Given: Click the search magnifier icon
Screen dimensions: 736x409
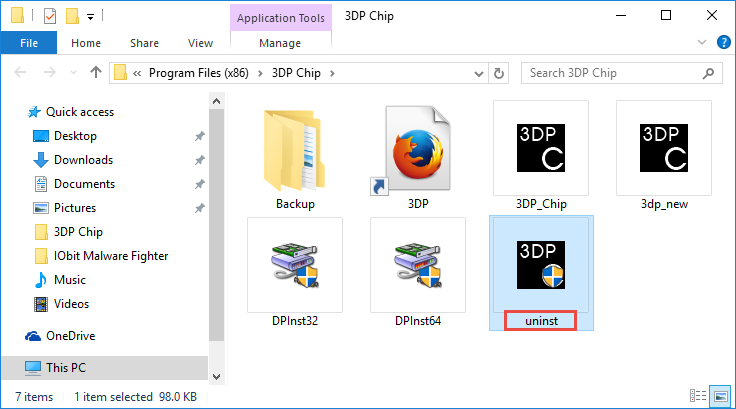Looking at the screenshot, I should [708, 73].
